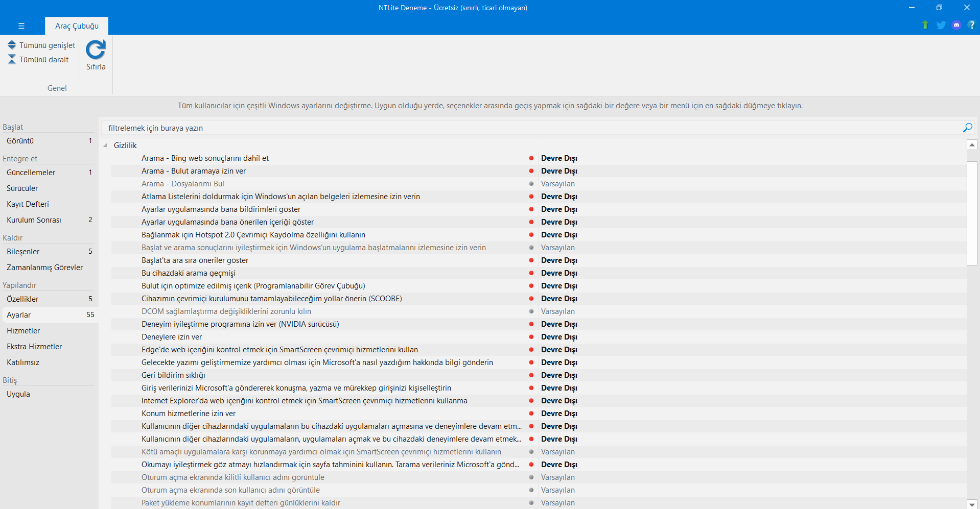Image resolution: width=980 pixels, height=509 pixels.
Task: Toggle Varsayılan value for Arama - Dosyalarımı Bul
Action: pyautogui.click(x=557, y=184)
